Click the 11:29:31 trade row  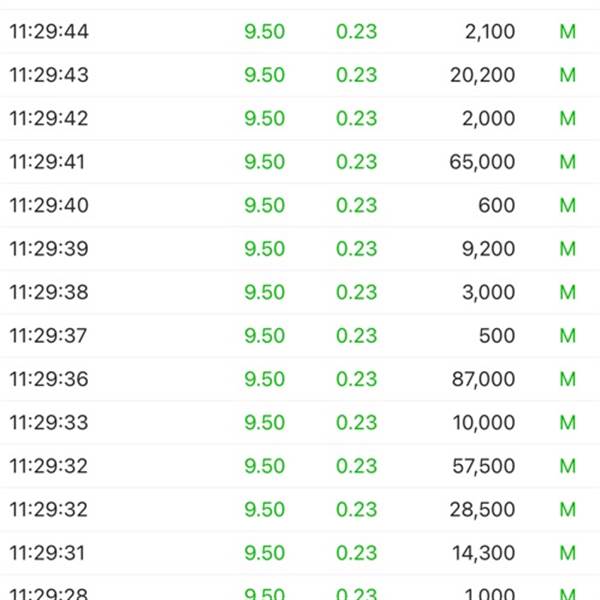click(300, 553)
